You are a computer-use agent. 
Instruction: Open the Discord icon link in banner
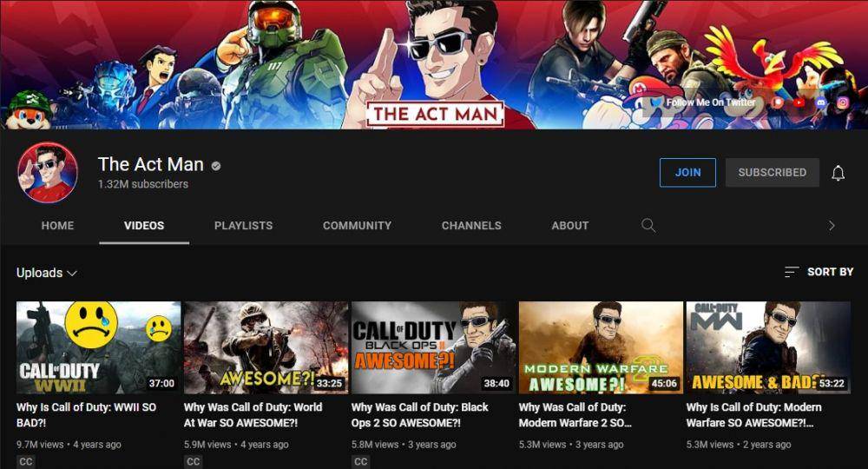(x=821, y=102)
